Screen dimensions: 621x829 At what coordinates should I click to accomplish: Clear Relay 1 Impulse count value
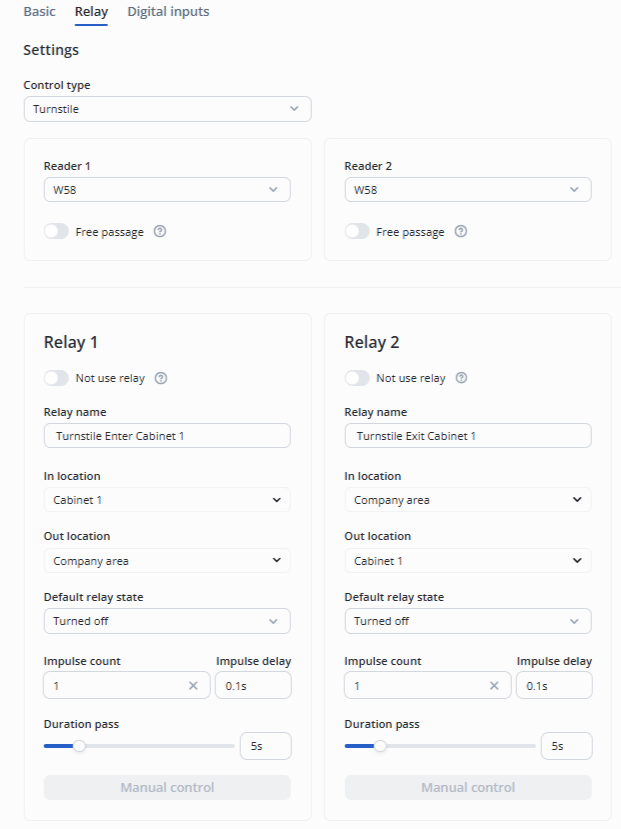[x=193, y=686]
